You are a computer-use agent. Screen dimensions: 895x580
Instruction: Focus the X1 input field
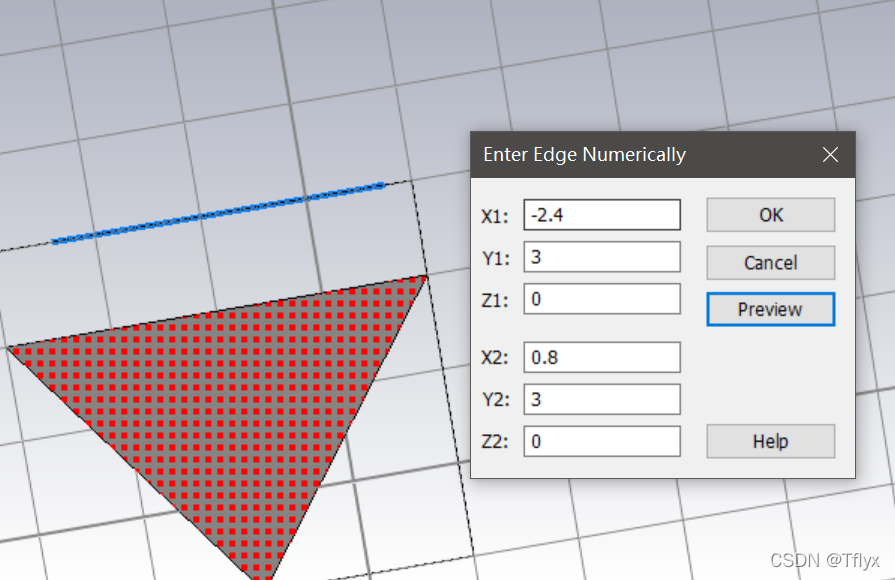pos(602,215)
